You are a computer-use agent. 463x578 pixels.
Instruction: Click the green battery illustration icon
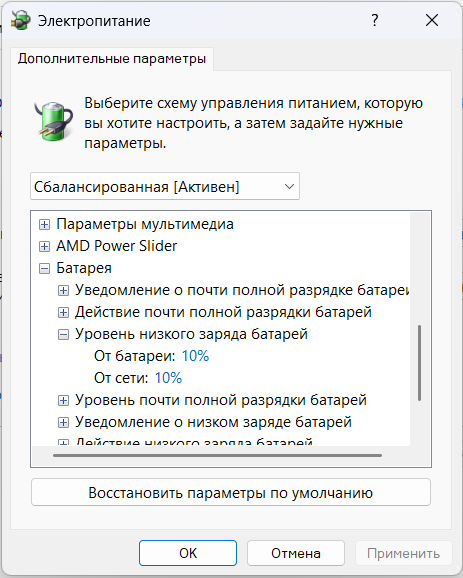pos(54,122)
